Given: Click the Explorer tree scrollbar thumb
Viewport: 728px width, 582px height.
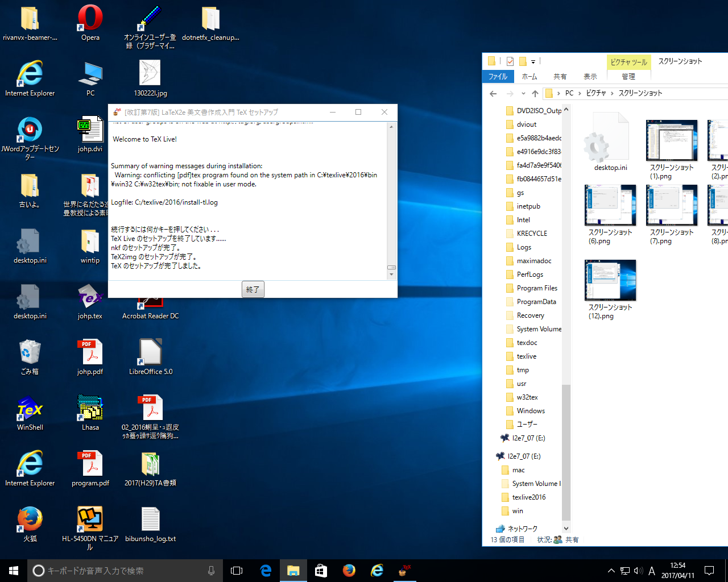Looking at the screenshot, I should coord(566,452).
